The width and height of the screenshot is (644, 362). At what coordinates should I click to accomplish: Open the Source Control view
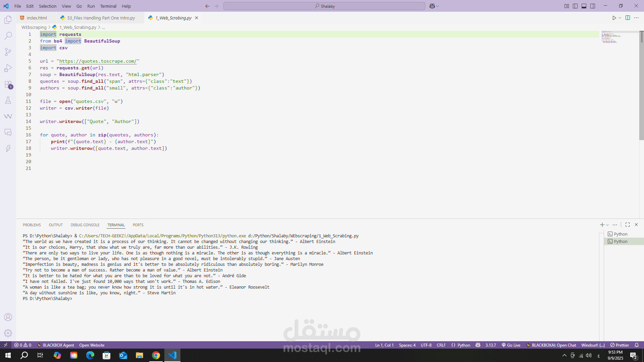click(x=8, y=52)
